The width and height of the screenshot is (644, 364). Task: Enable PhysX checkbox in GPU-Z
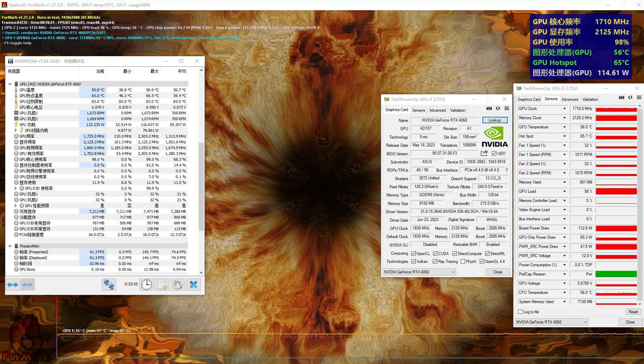pyautogui.click(x=463, y=261)
